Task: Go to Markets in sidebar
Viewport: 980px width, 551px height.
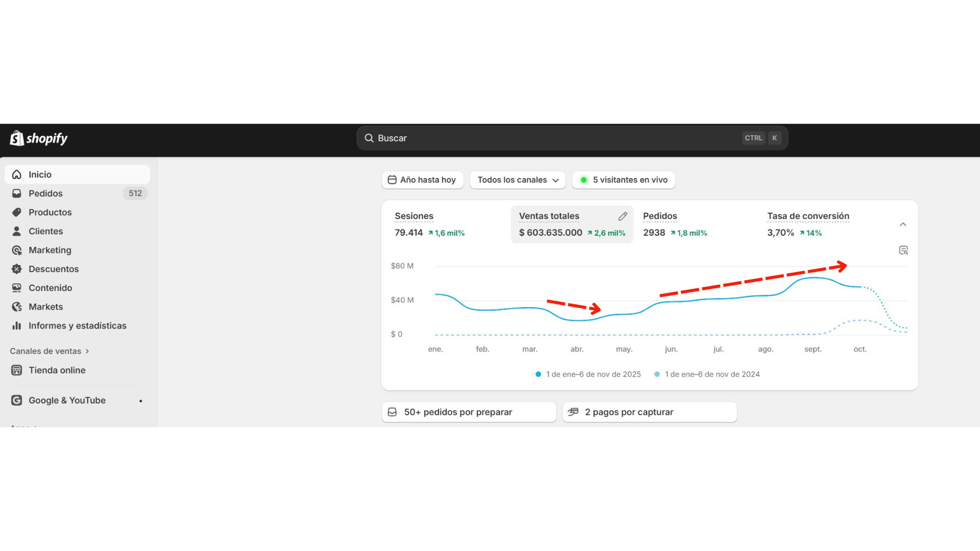Action: 78,307
